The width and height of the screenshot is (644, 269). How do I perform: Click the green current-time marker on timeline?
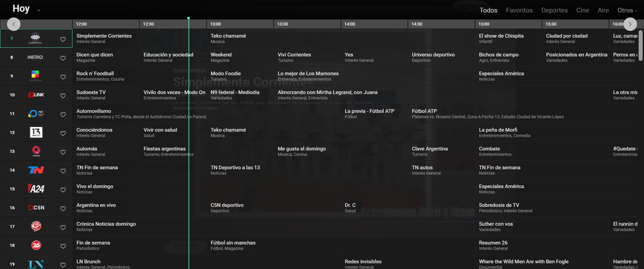[188, 18]
